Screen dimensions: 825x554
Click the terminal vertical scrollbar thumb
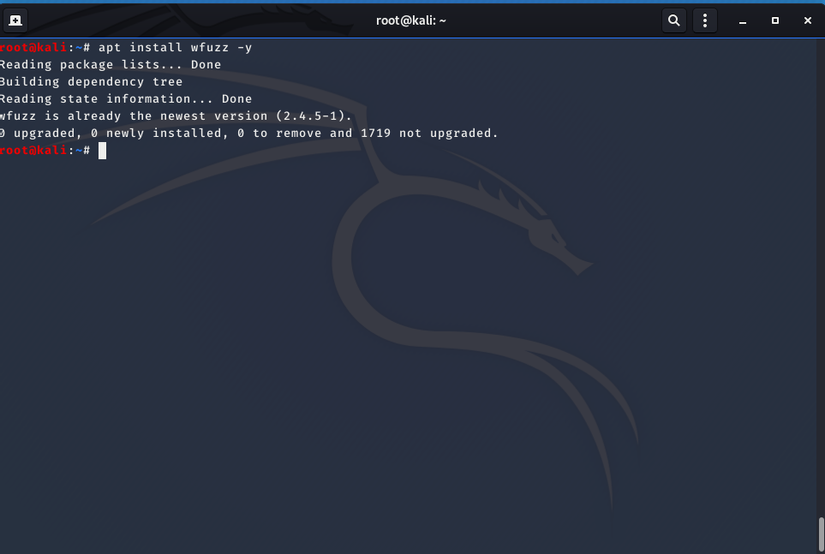821,535
